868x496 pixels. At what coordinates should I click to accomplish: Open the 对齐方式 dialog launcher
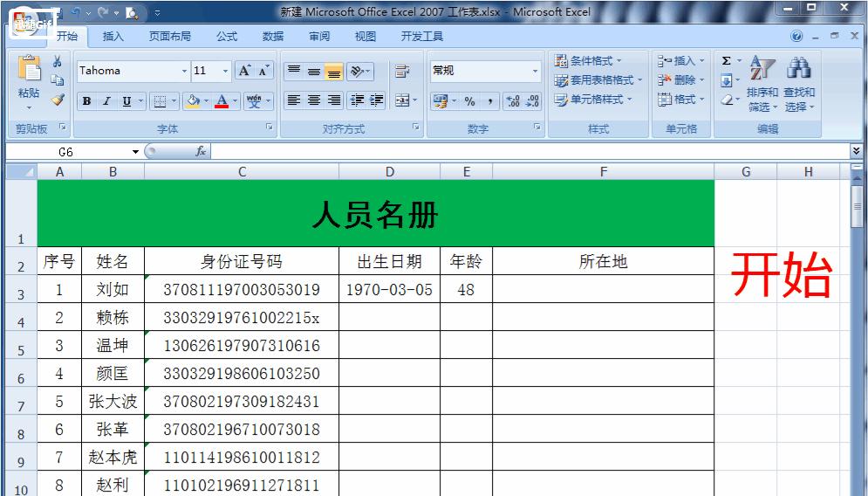pos(416,127)
